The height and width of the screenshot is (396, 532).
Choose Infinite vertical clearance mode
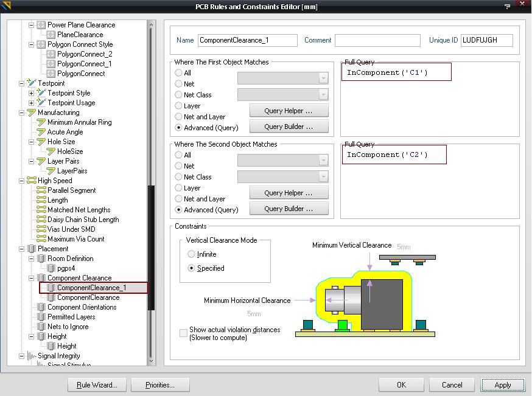191,254
